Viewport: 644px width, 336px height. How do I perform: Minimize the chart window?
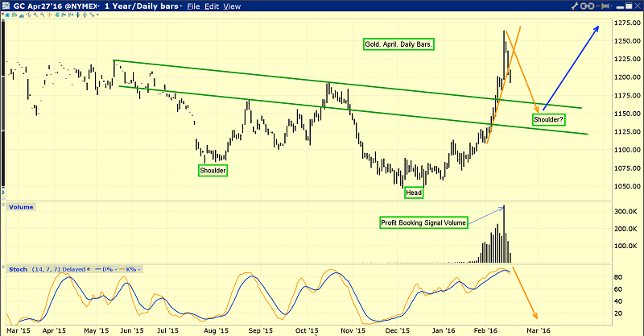pos(620,7)
